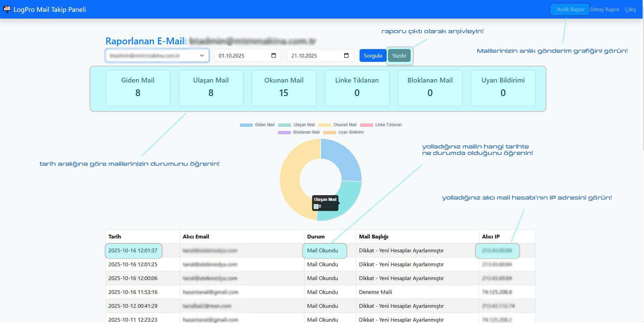This screenshot has height=323, width=644.
Task: Click the Deneme Maili table row subject
Action: tap(375, 292)
